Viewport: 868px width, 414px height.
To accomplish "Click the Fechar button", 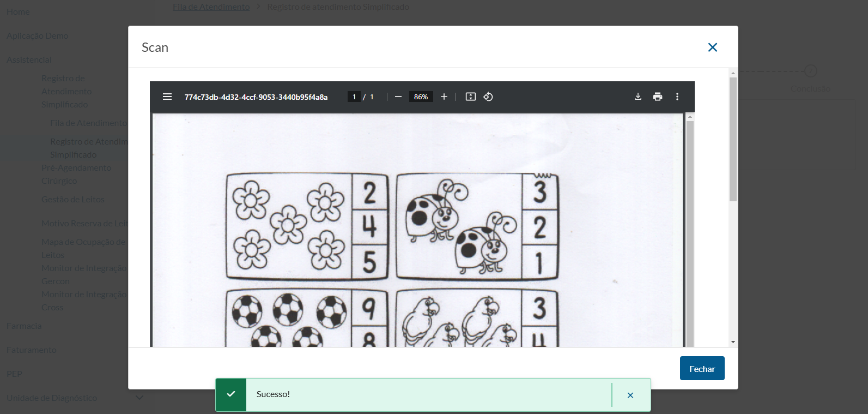I will pyautogui.click(x=702, y=368).
